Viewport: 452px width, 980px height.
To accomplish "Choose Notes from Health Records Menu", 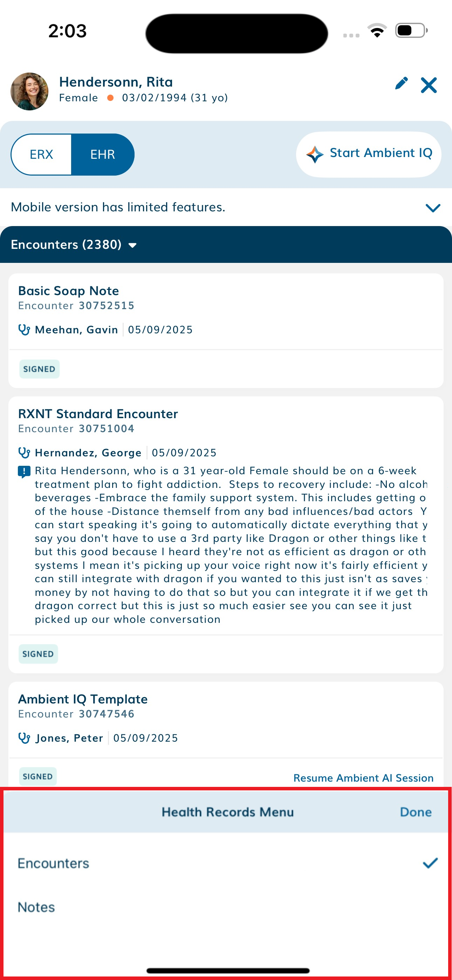I will 226,907.
